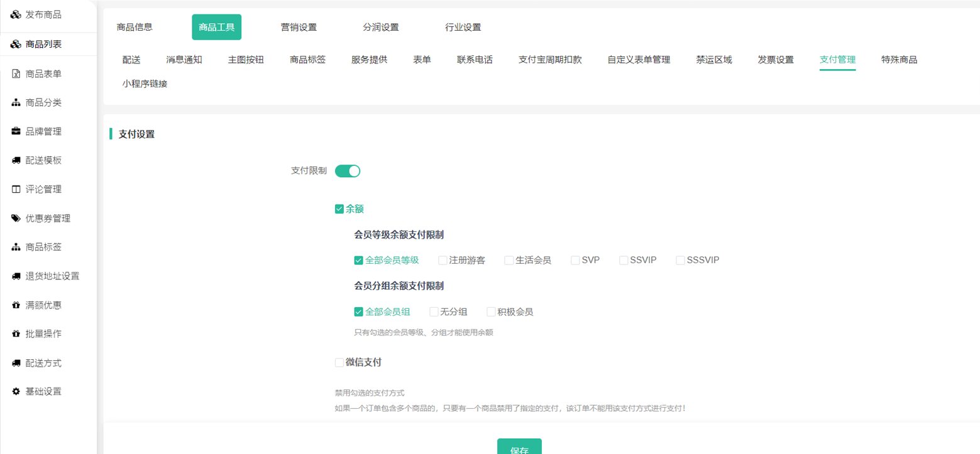The image size is (980, 454).
Task: Open 商品分类 via its hierarchy icon
Action: 16,103
